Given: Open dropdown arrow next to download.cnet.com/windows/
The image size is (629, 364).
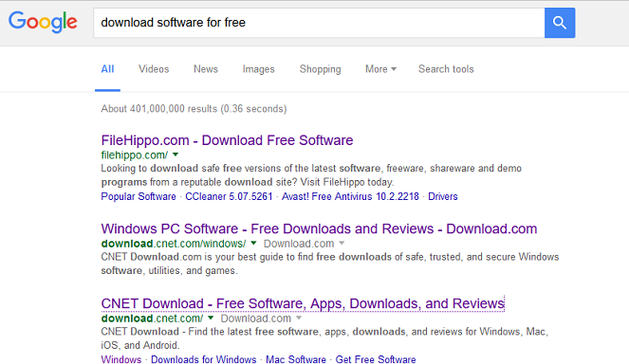Looking at the screenshot, I should click(x=253, y=243).
